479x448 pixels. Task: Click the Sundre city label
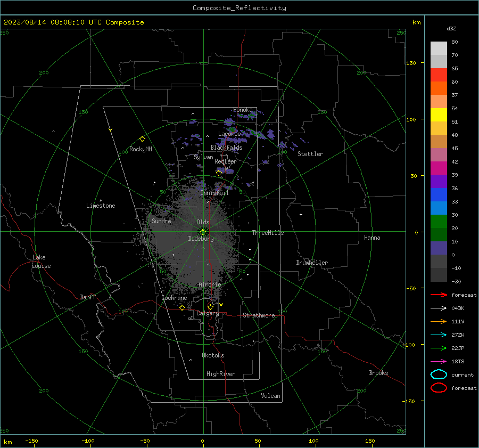click(x=161, y=221)
